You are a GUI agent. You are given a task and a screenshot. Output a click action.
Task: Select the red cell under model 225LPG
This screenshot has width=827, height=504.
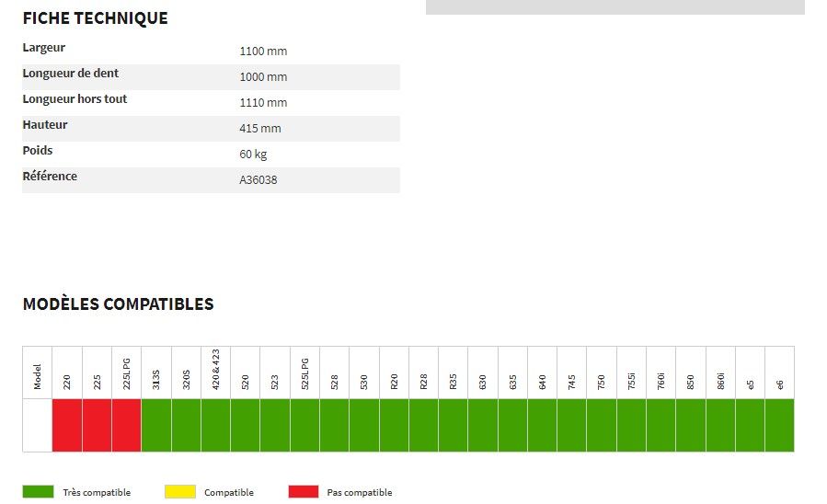pyautogui.click(x=126, y=425)
